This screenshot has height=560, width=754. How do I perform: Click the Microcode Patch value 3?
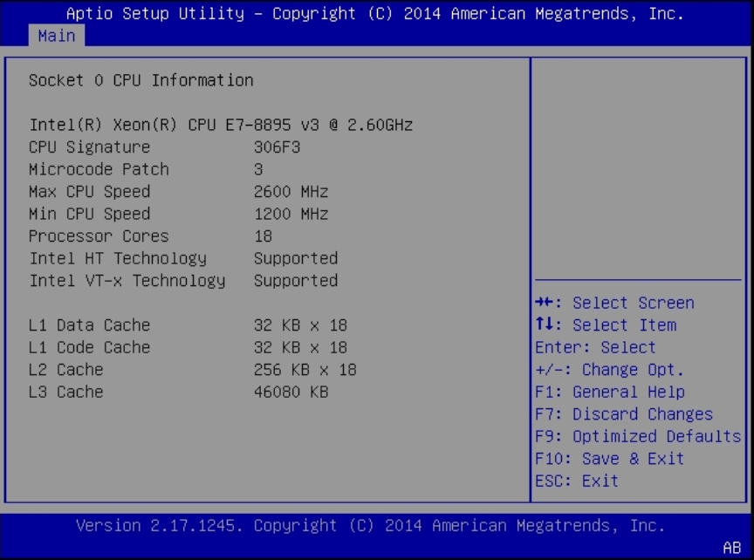[258, 169]
